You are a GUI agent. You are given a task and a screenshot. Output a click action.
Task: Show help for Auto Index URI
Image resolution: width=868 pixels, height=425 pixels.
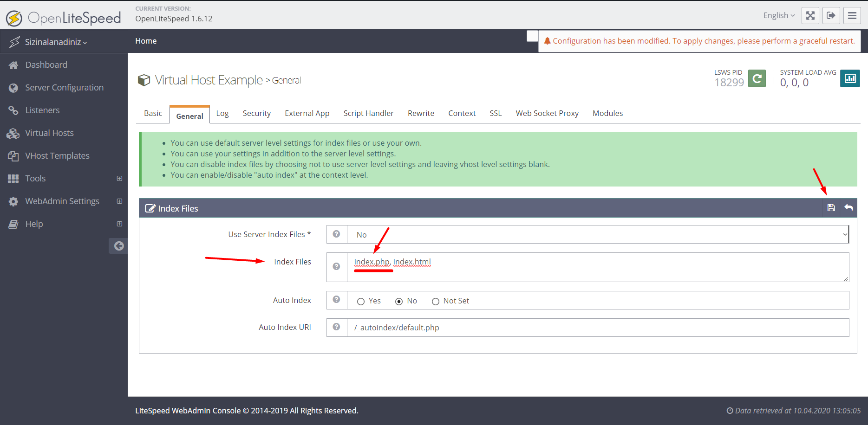pyautogui.click(x=337, y=327)
